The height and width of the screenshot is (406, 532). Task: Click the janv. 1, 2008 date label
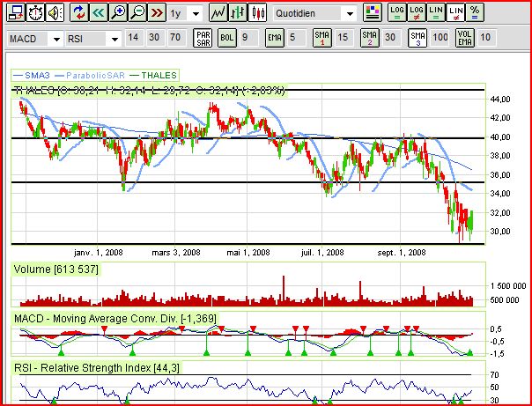pos(99,253)
